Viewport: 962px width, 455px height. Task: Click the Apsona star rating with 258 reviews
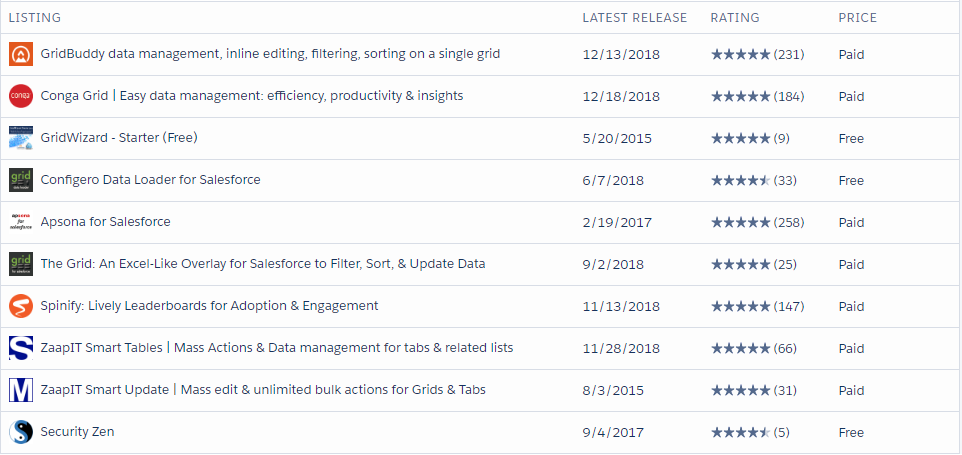(x=756, y=222)
